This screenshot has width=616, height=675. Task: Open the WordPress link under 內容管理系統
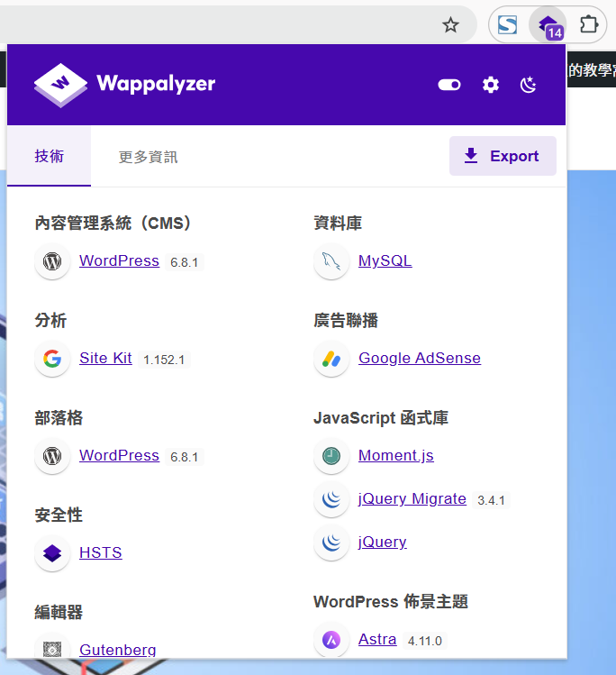click(x=119, y=260)
